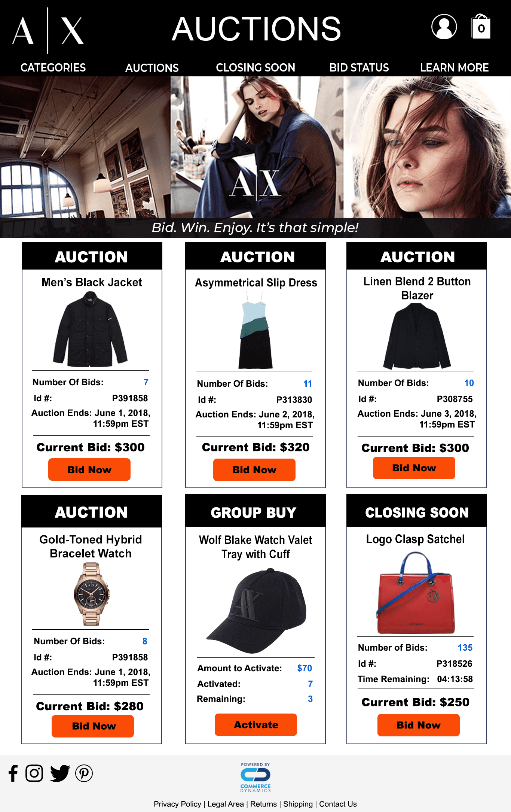Open the Categories menu

coord(53,68)
